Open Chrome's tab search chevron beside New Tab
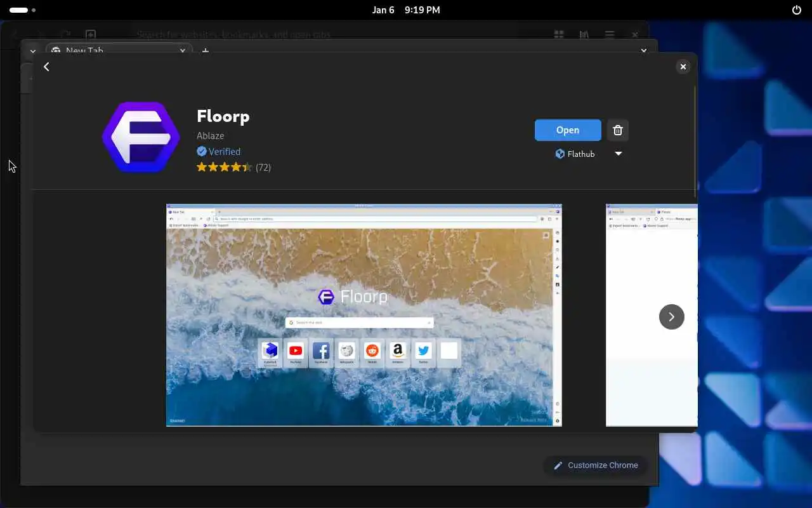This screenshot has width=812, height=508. click(x=32, y=50)
